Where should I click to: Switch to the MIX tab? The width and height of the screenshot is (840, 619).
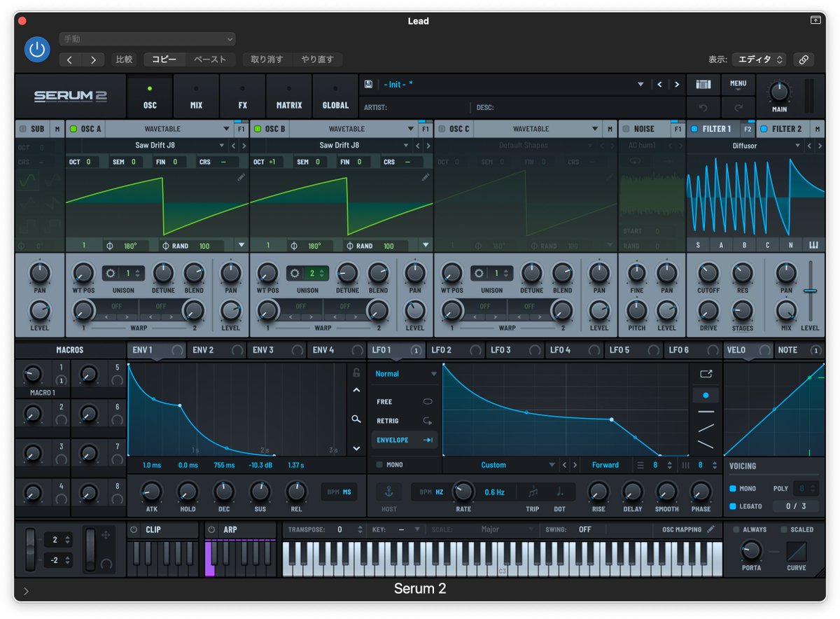196,97
